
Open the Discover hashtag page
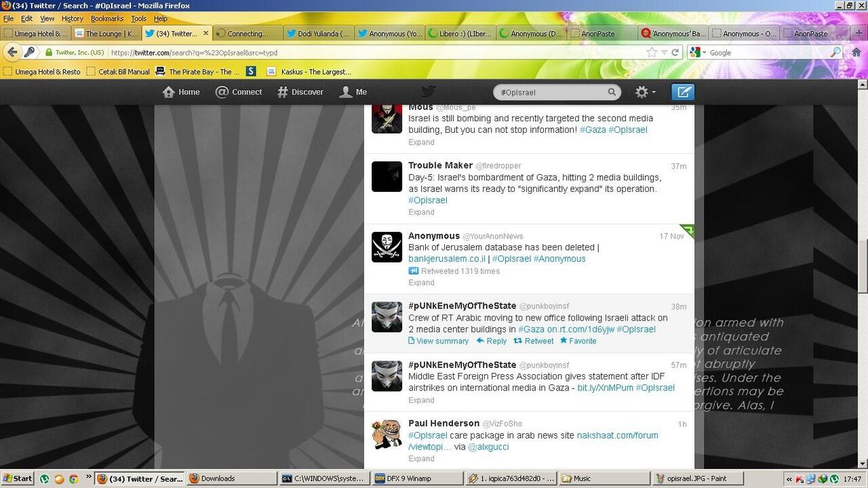click(x=300, y=92)
